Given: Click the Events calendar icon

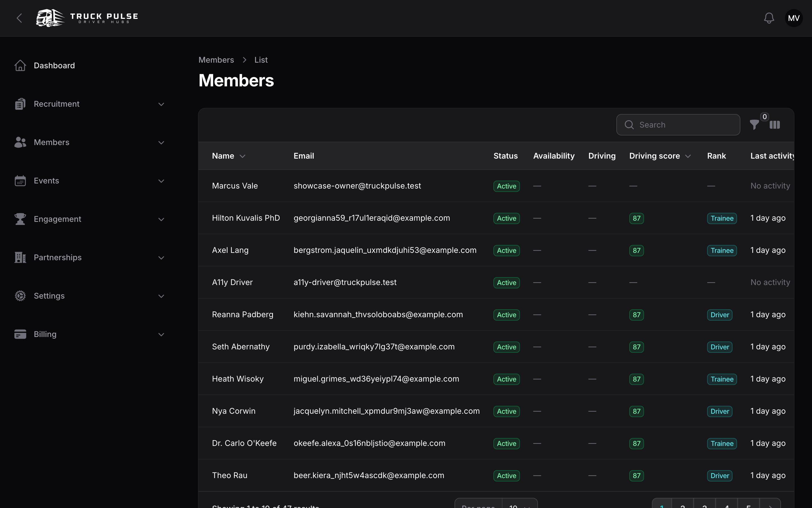Looking at the screenshot, I should [20, 180].
